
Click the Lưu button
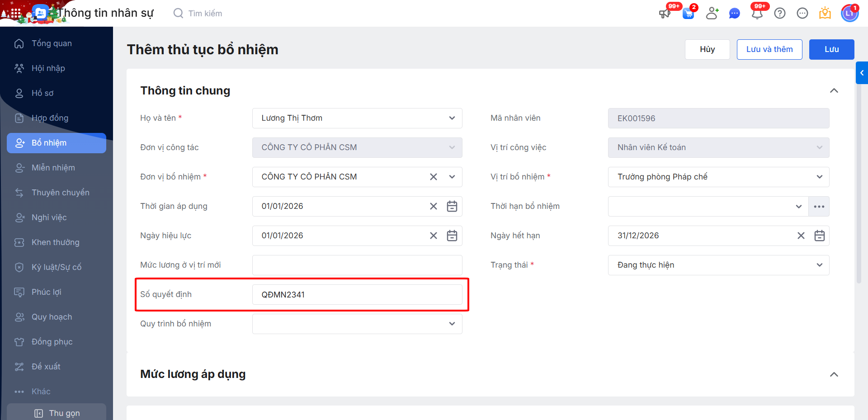point(831,49)
